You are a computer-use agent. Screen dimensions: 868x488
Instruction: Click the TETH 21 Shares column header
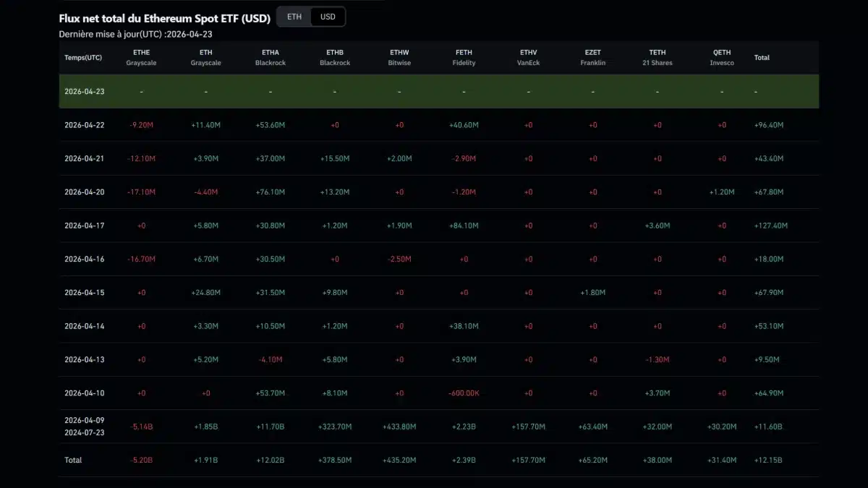657,57
